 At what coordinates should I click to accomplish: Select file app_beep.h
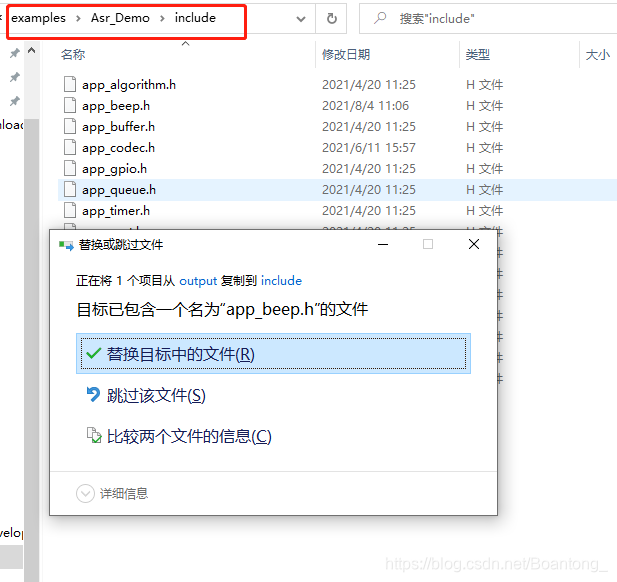point(116,106)
